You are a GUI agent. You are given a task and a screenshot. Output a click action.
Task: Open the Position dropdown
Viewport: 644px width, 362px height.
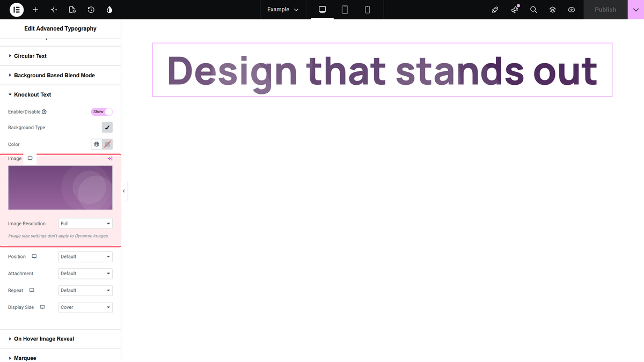click(85, 257)
